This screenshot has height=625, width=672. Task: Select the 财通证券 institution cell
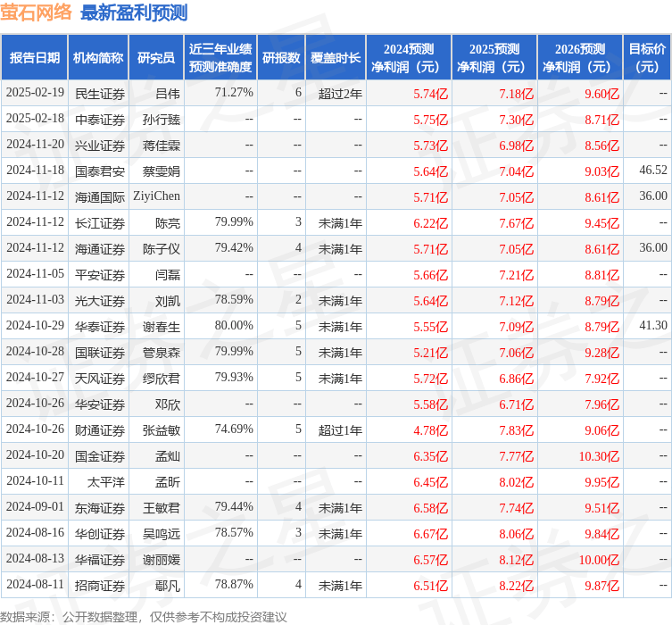click(x=100, y=430)
